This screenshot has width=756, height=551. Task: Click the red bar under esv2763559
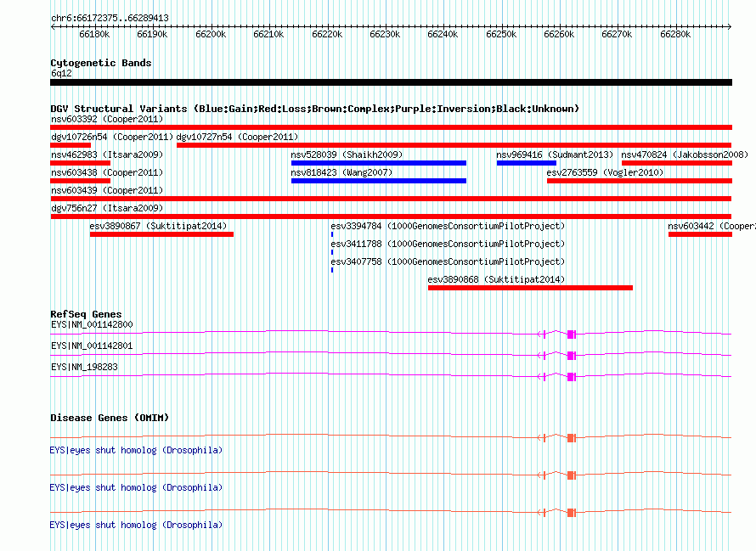(640, 181)
